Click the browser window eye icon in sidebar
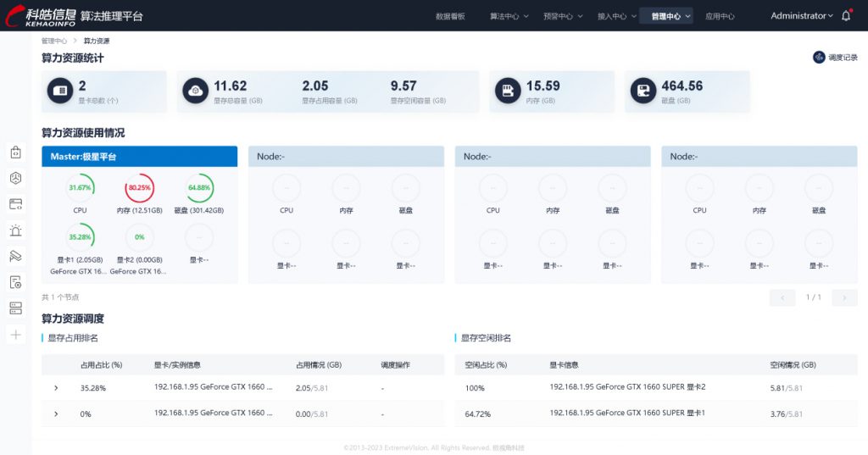868x455 pixels. [x=15, y=204]
